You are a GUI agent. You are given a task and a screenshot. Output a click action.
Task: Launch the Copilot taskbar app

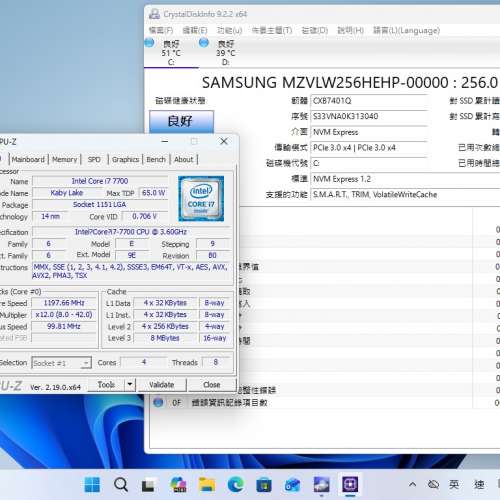[x=178, y=485]
